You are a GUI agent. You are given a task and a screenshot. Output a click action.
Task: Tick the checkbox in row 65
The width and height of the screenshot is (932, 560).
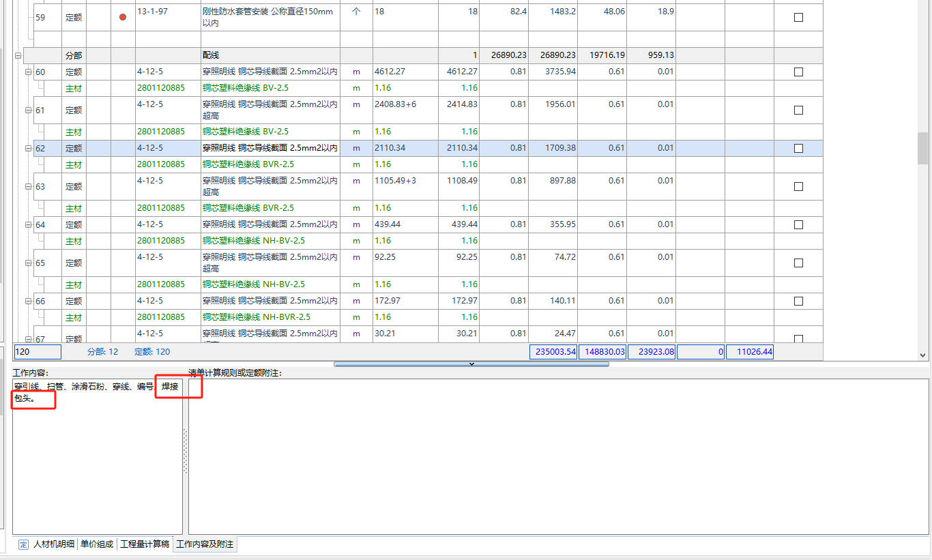[798, 263]
